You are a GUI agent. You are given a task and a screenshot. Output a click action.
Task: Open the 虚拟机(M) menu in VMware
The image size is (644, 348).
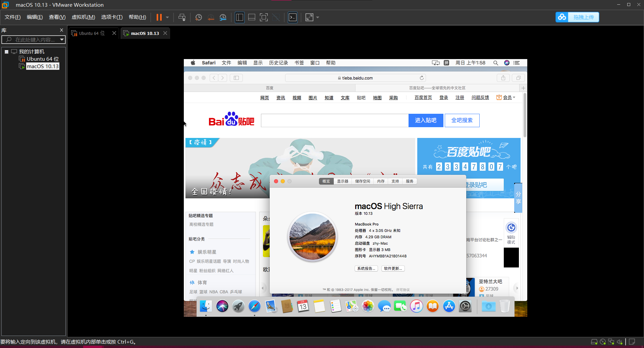pyautogui.click(x=84, y=17)
